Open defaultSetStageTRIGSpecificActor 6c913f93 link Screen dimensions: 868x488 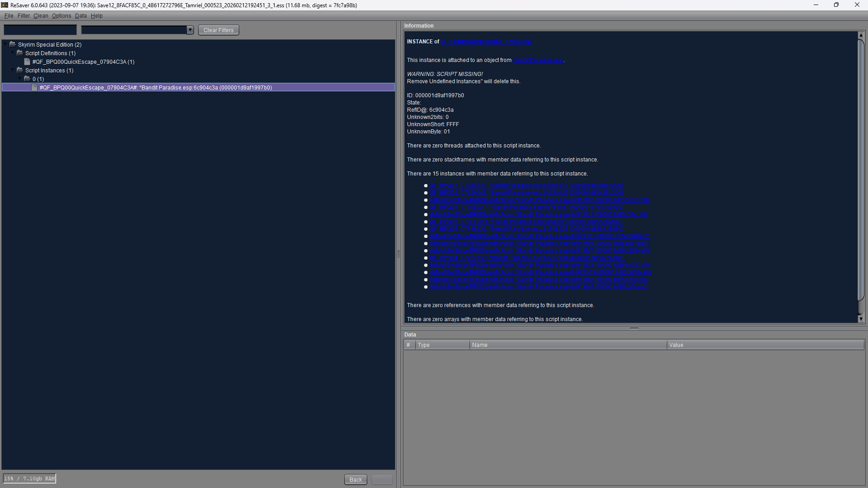tap(539, 265)
